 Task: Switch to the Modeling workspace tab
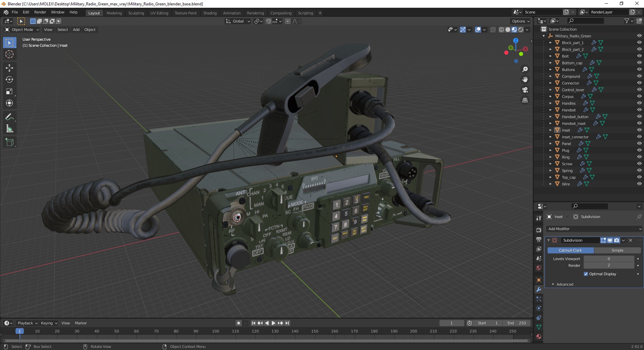pyautogui.click(x=114, y=13)
